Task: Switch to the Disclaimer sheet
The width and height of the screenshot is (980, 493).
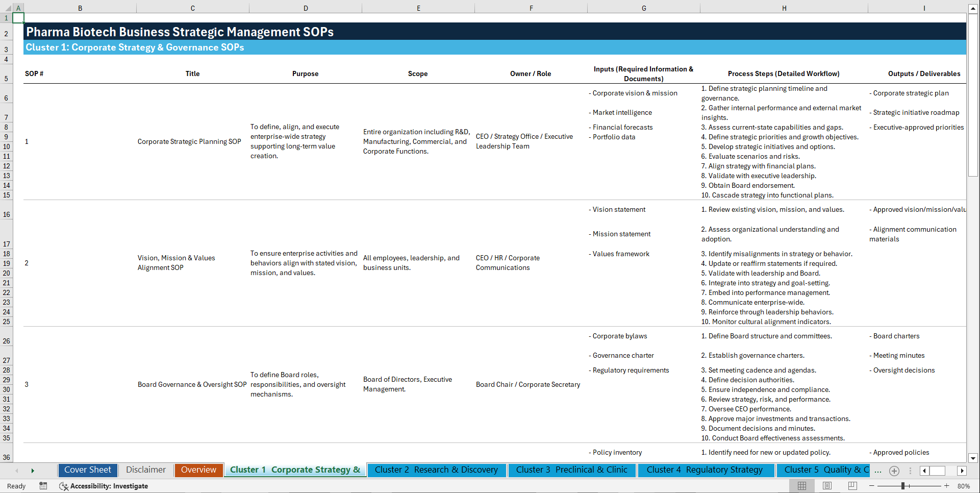Action: pos(146,470)
